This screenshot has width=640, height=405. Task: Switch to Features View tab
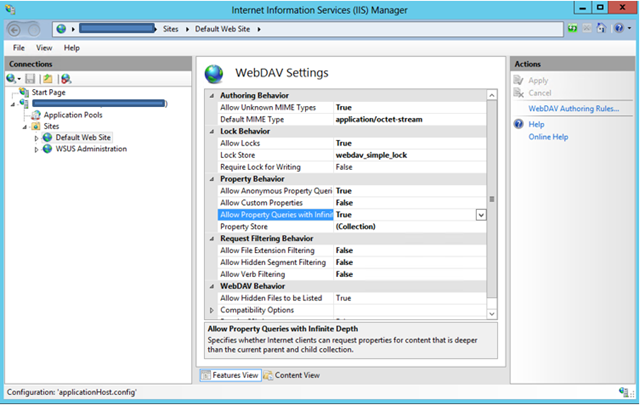pyautogui.click(x=231, y=375)
